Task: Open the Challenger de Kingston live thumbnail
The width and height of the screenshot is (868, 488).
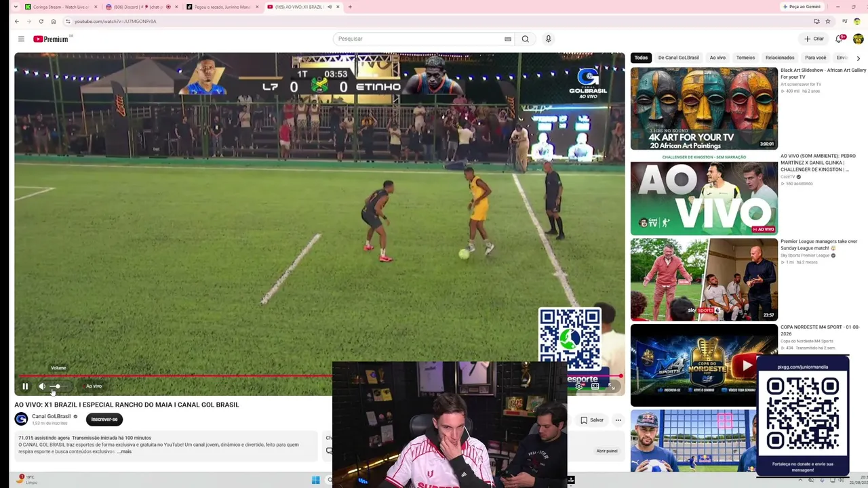Action: point(704,194)
